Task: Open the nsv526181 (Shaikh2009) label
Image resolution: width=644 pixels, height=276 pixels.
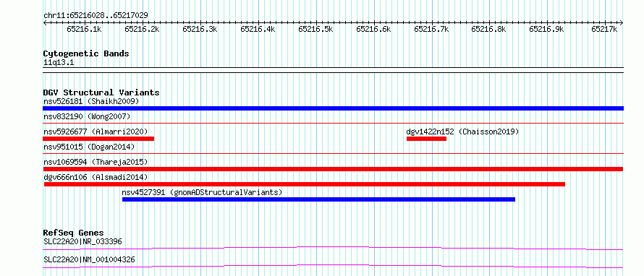Action: click(x=92, y=101)
